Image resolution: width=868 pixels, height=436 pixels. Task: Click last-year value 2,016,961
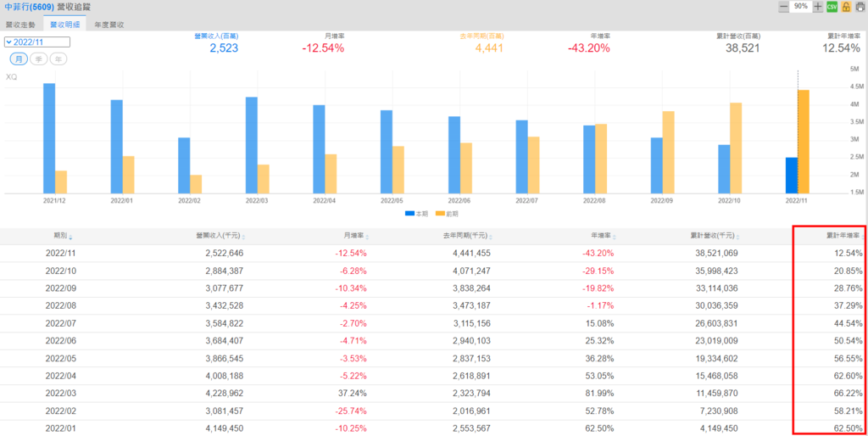point(471,411)
